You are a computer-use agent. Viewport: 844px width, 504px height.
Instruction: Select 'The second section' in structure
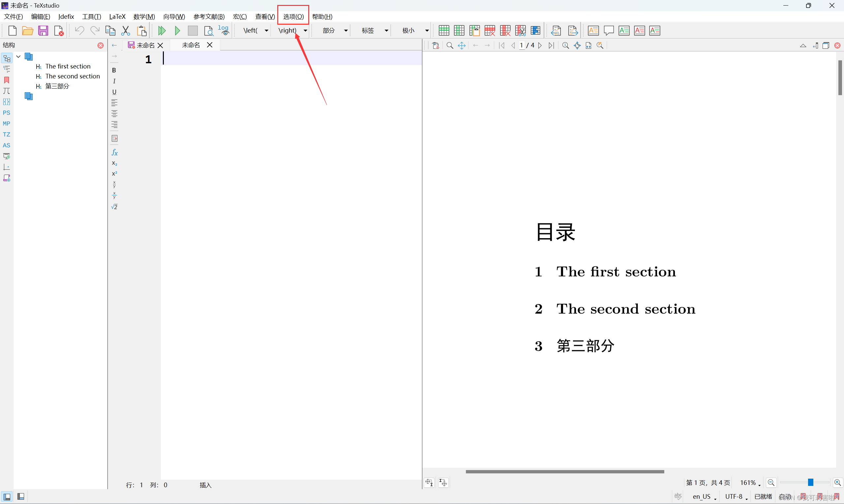point(73,76)
